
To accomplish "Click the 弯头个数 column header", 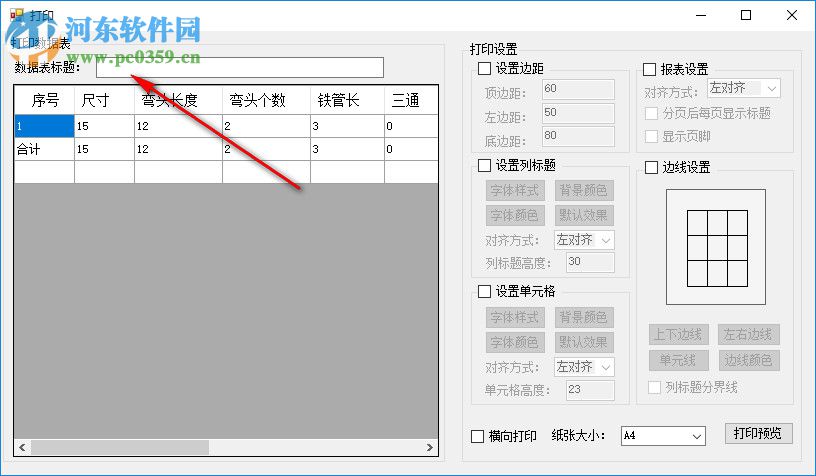I will 266,100.
